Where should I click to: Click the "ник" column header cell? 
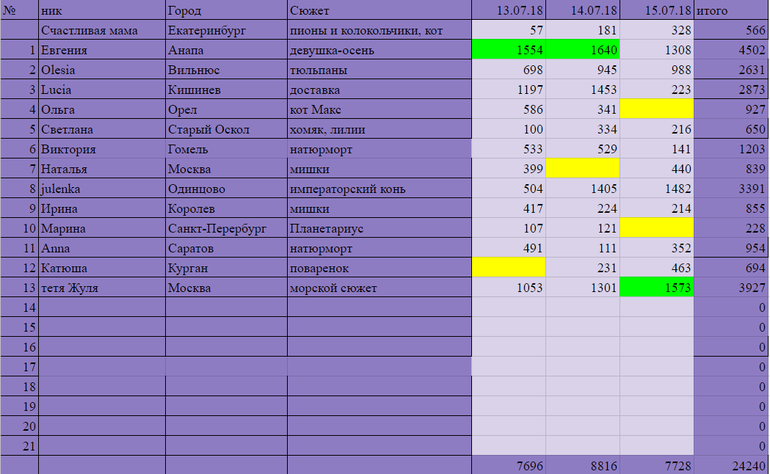pos(100,10)
